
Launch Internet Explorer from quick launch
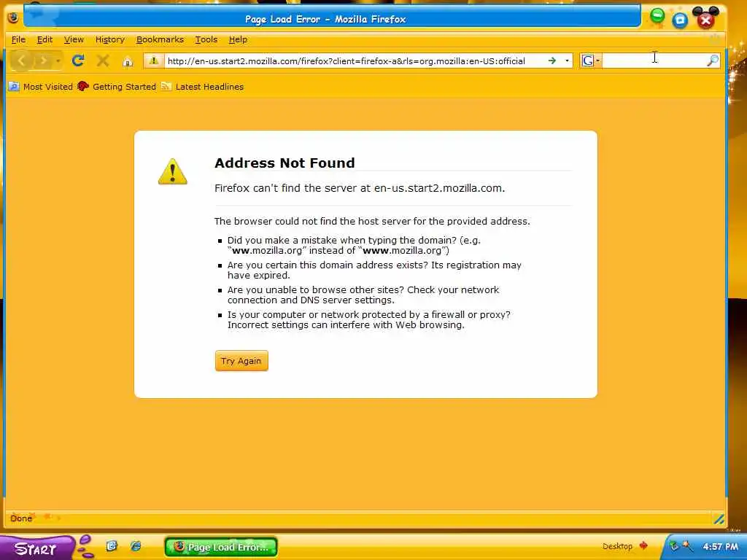[x=136, y=546]
